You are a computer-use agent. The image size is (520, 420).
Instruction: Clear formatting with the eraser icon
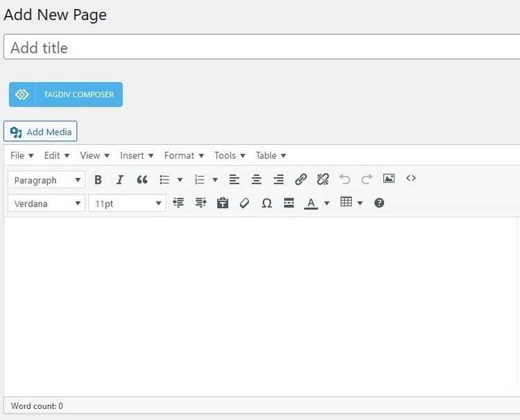pyautogui.click(x=245, y=203)
